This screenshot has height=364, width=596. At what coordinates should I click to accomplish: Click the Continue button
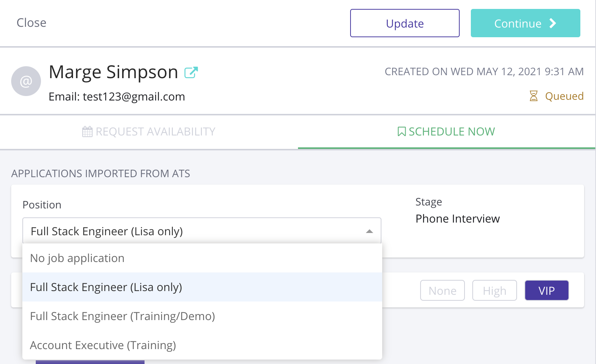[x=525, y=23]
